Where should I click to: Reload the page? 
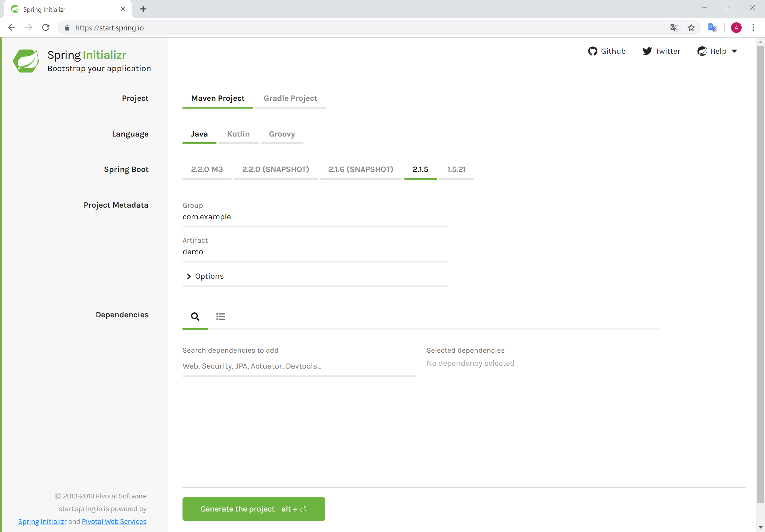[46, 28]
